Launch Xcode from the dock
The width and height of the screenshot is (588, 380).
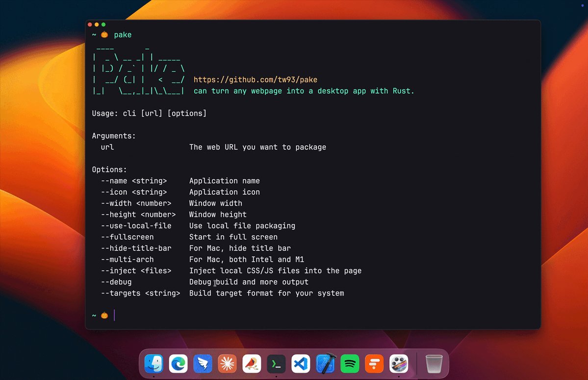coord(326,364)
